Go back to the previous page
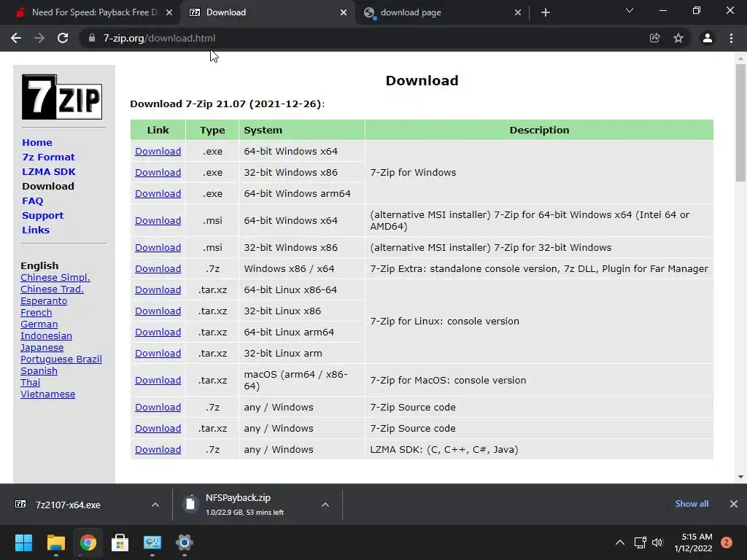Screen dimensions: 747x560 (x=16, y=38)
